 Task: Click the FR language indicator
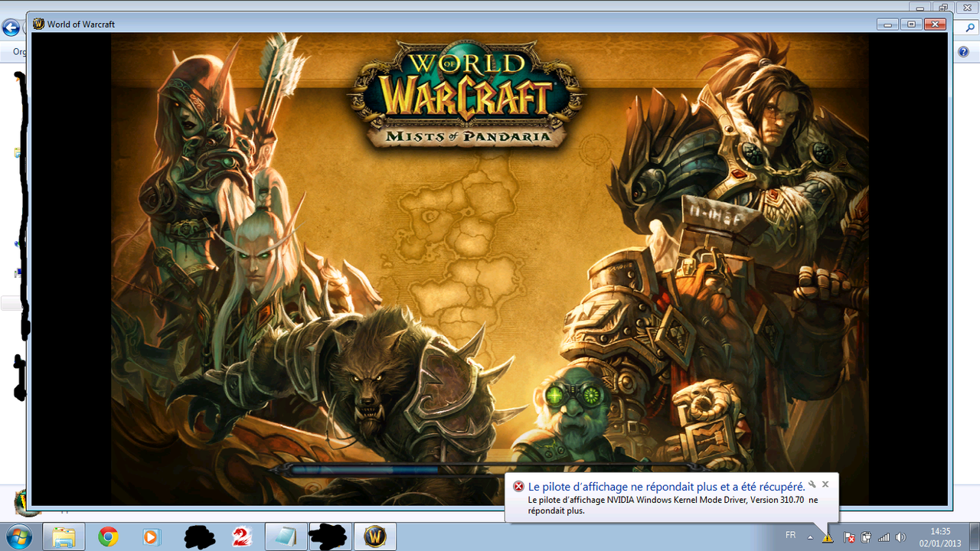pos(789,533)
